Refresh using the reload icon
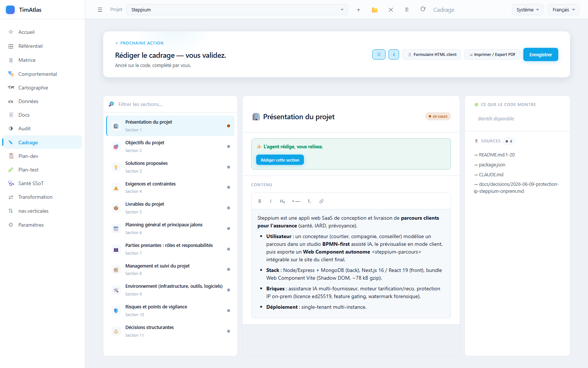Screen dimensions: 588x368 pos(423,9)
